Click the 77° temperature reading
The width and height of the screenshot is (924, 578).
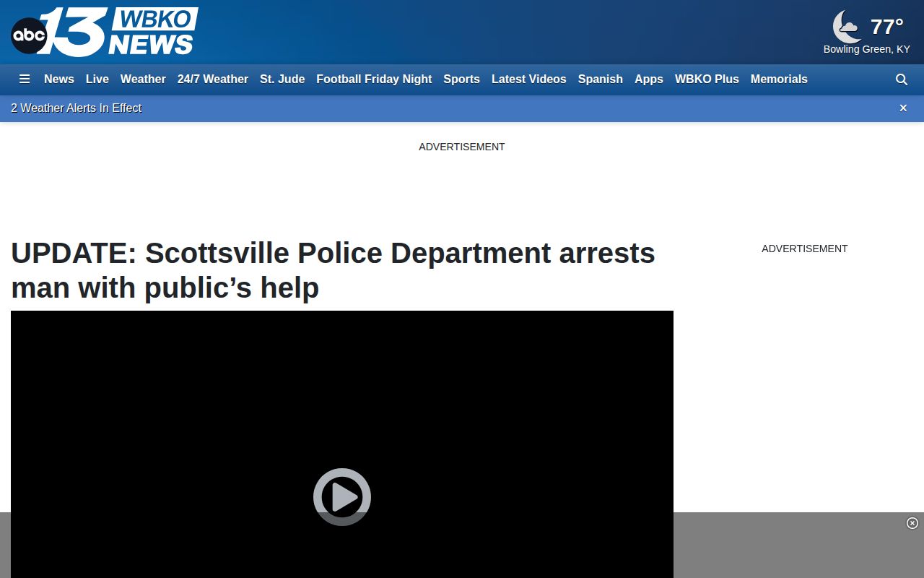point(887,27)
